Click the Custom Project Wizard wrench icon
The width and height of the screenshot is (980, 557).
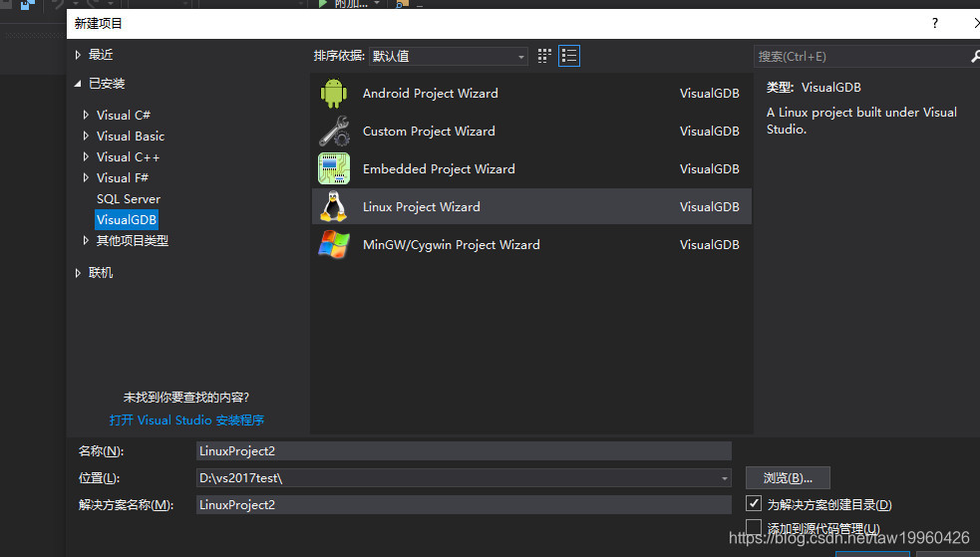point(334,132)
